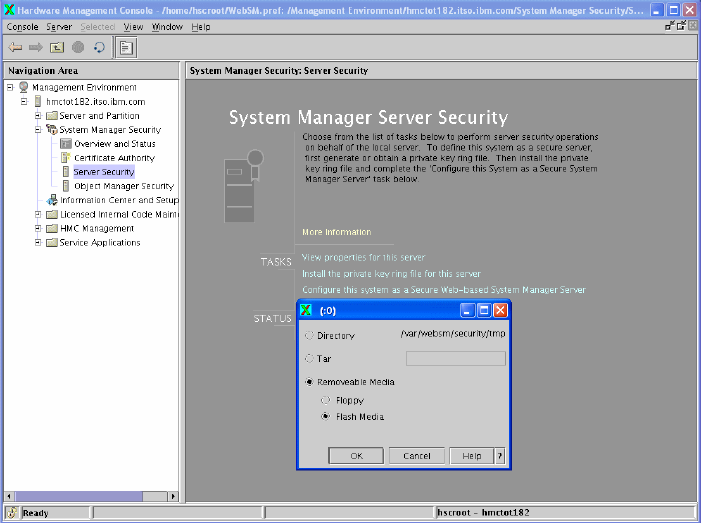Open the Selected menu
Viewport: 701px width, 523px height.
pyautogui.click(x=97, y=27)
